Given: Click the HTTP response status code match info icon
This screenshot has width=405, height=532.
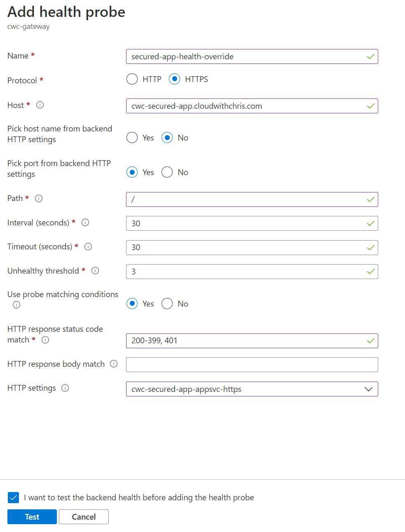Looking at the screenshot, I should point(46,340).
